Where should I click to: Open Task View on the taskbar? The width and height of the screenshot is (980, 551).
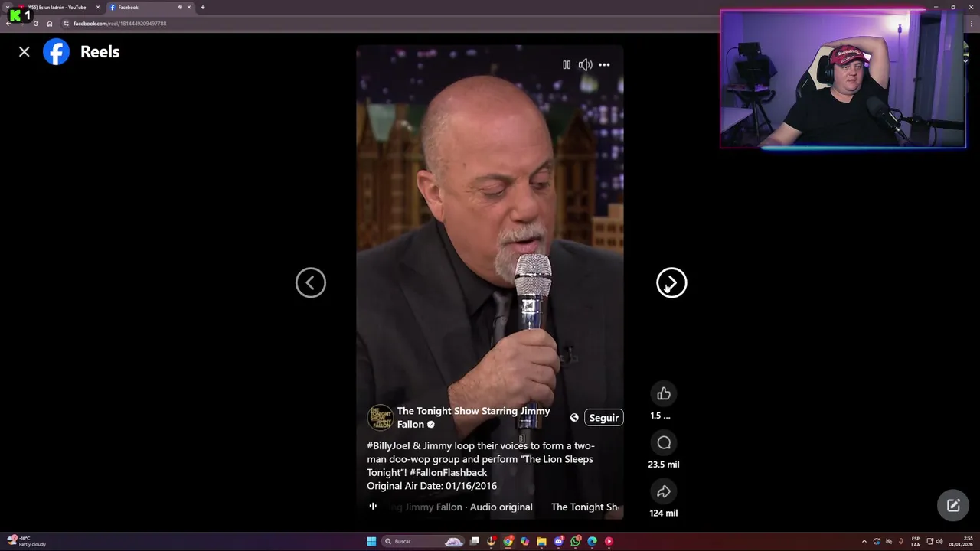pyautogui.click(x=475, y=541)
